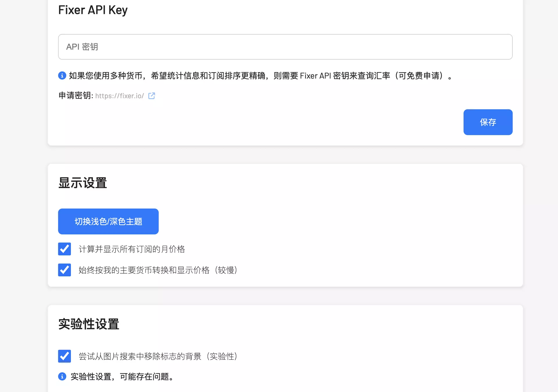Click the 申请密钥 label

pyautogui.click(x=76, y=96)
